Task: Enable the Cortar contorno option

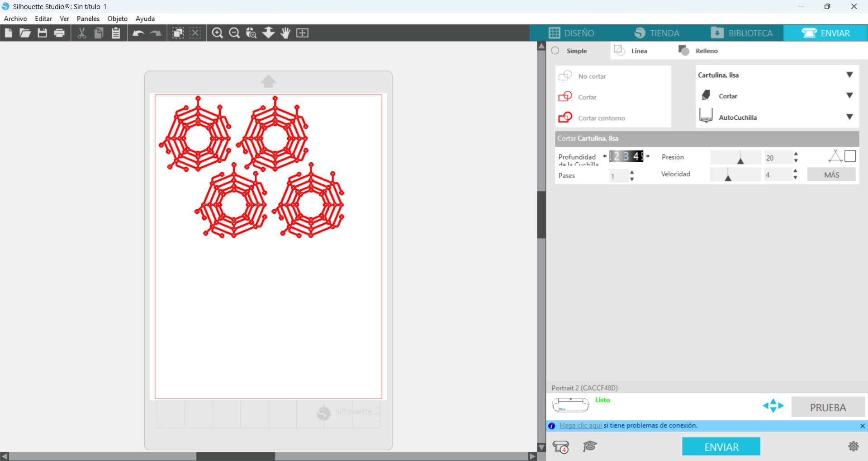Action: [601, 118]
